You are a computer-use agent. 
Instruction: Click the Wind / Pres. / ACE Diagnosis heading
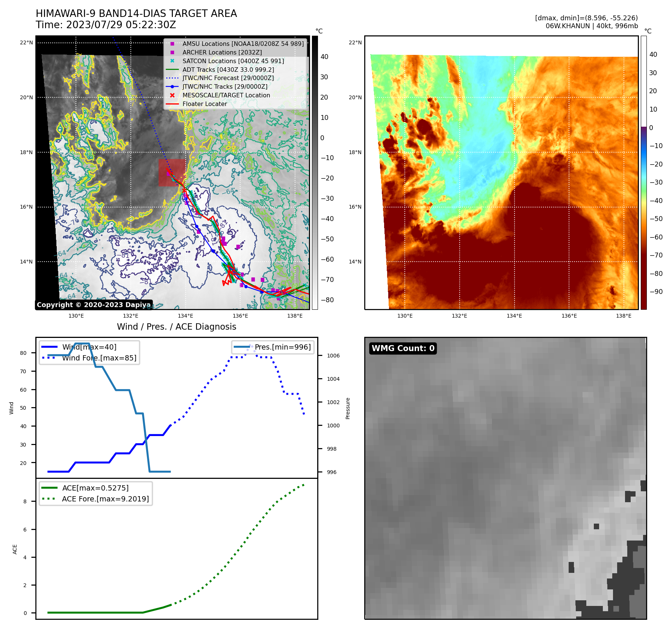(177, 327)
